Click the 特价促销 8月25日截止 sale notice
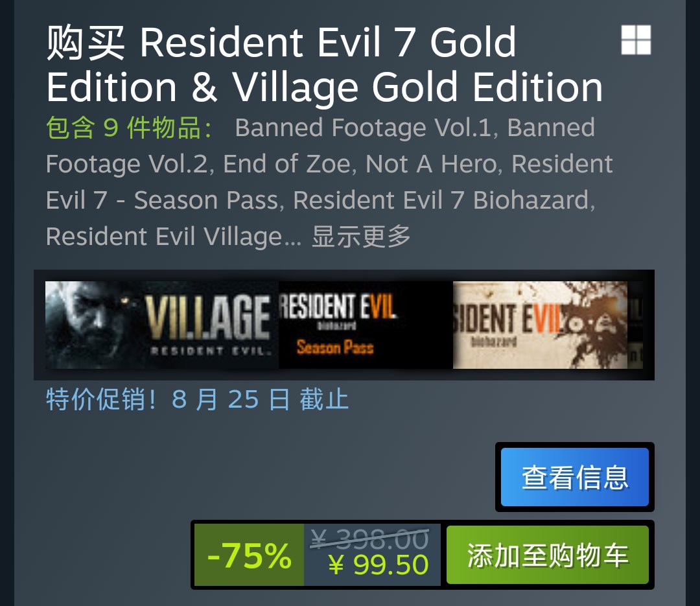700x606 pixels. point(197,399)
